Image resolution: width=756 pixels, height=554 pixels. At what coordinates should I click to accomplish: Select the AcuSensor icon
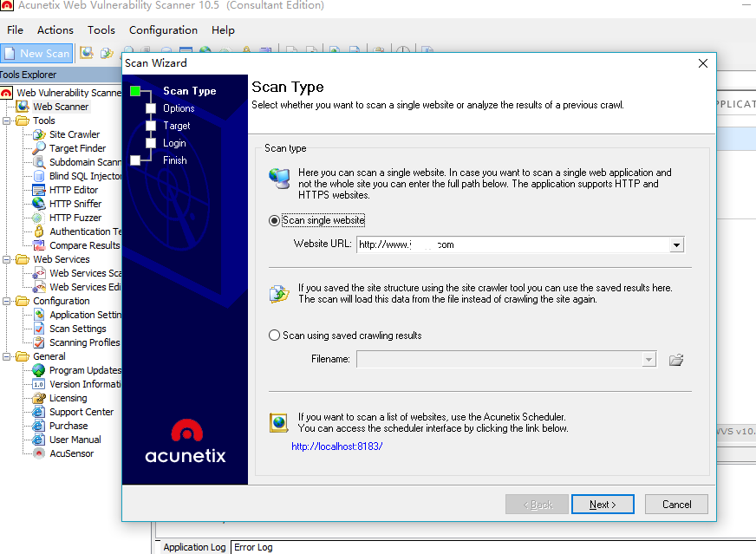(39, 453)
